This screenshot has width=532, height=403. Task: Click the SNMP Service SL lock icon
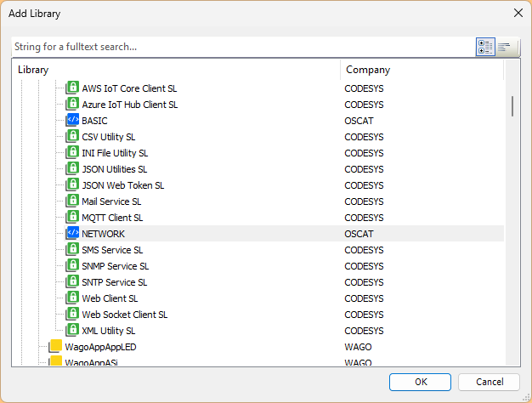pyautogui.click(x=72, y=265)
